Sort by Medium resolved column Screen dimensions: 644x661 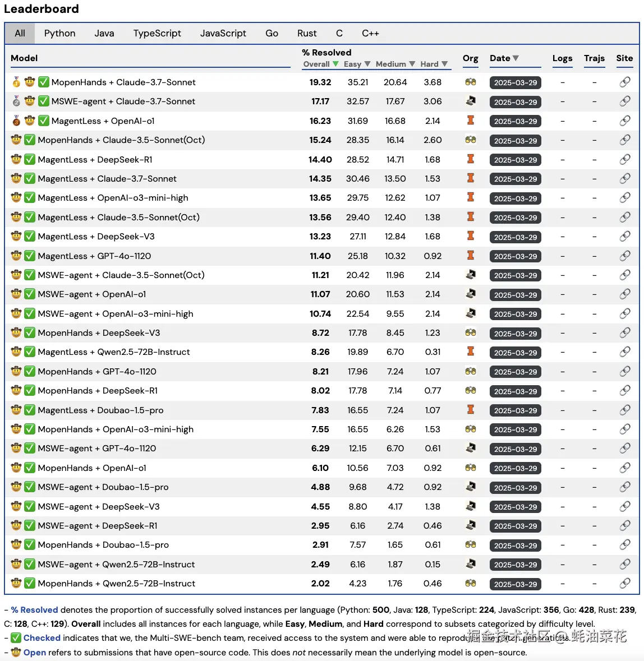(x=395, y=64)
